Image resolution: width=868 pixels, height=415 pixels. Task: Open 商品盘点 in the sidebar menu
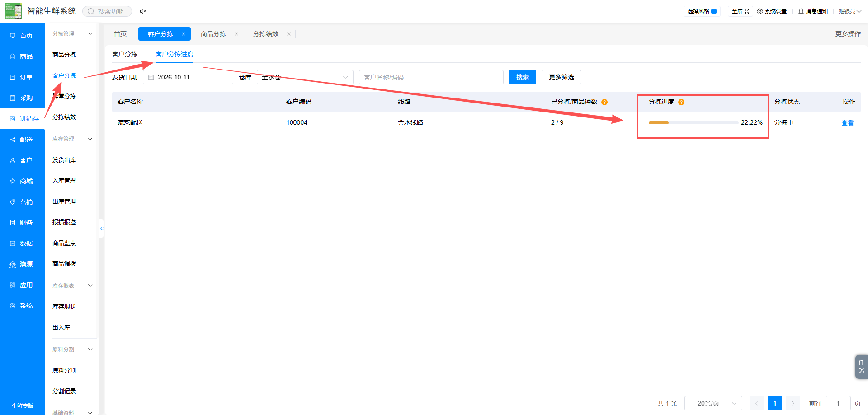point(64,243)
